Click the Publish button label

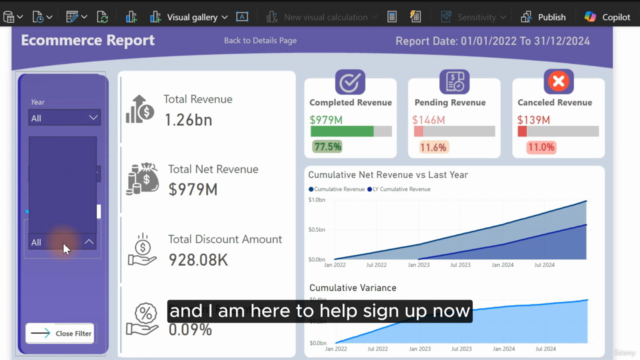point(552,17)
